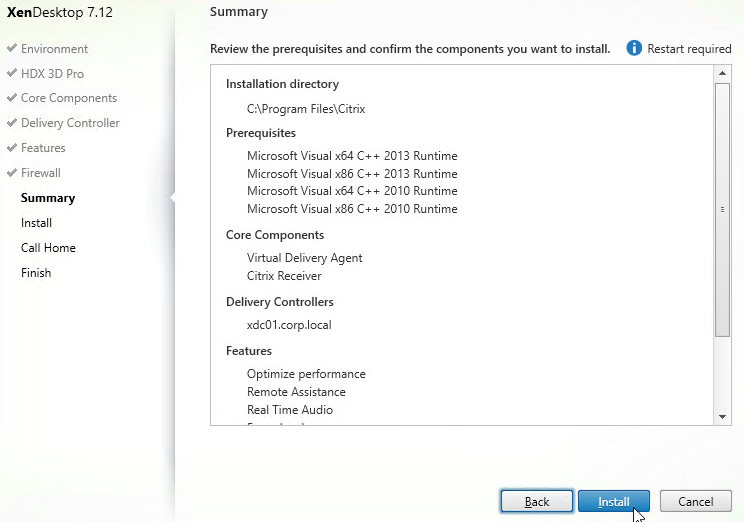The image size is (744, 522).
Task: Click the summary list scrollbar thumb
Action: pyautogui.click(x=722, y=210)
